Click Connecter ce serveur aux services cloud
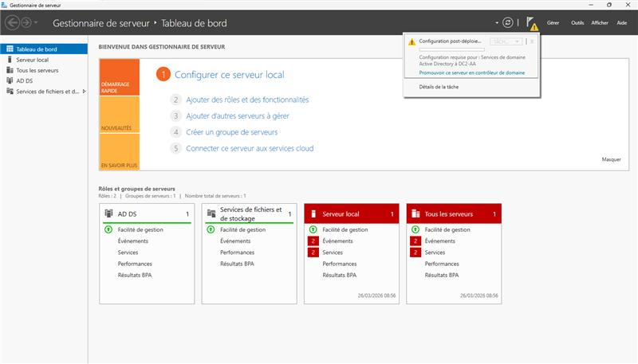Screen dimensions: 638x364 pyautogui.click(x=250, y=148)
